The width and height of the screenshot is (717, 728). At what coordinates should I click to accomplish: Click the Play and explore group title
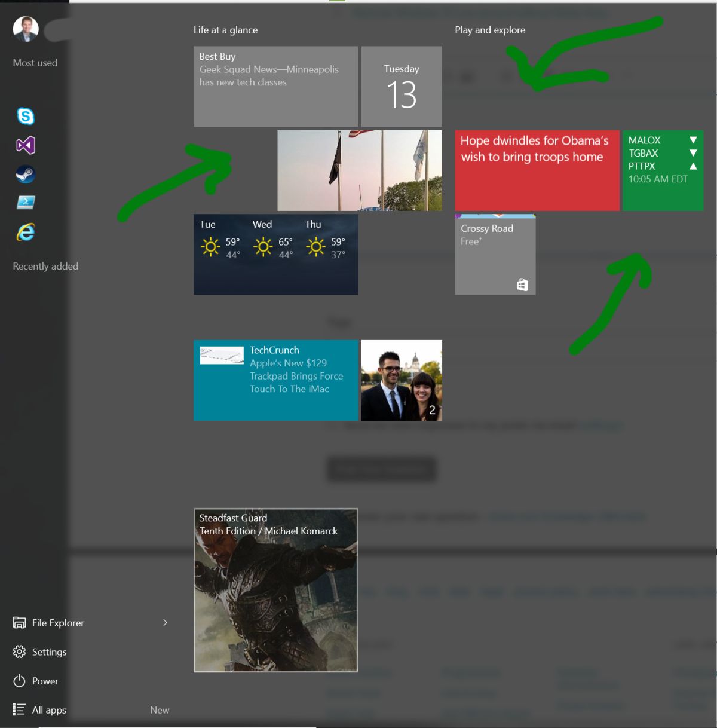[490, 30]
